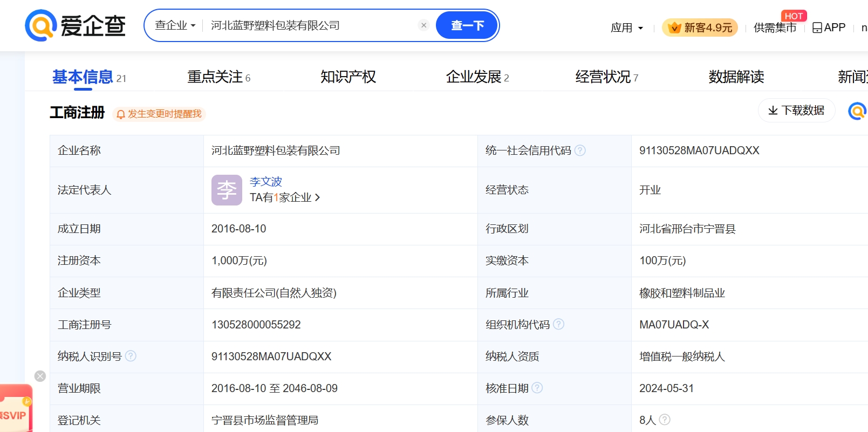Click help icon beside 纳税人识别号
Screen dimensions: 868x432
coord(131,356)
